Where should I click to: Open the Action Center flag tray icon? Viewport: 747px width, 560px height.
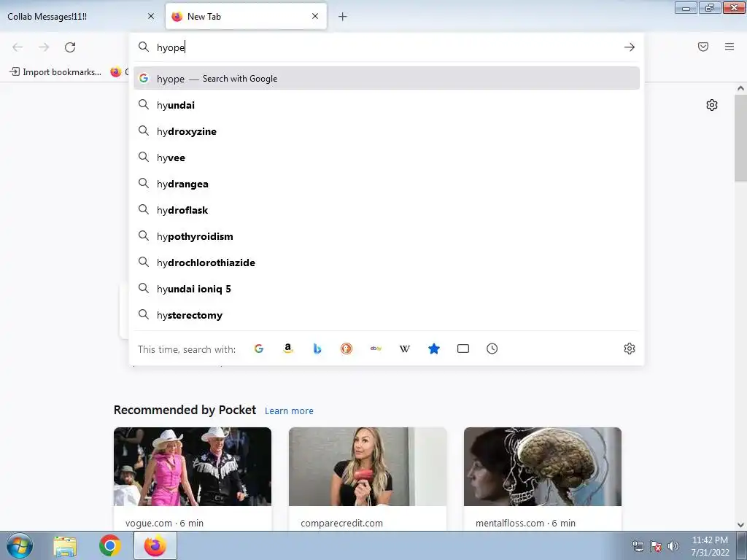(656, 546)
